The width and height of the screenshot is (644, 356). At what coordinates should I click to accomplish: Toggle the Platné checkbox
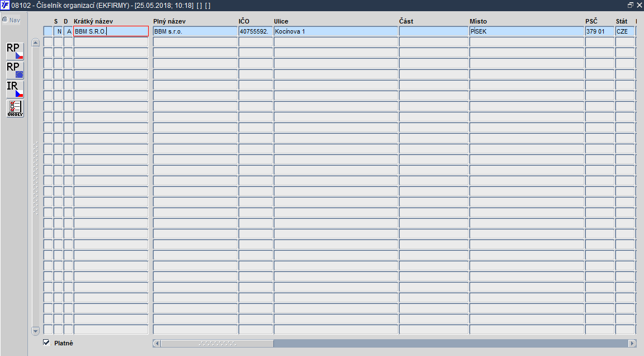pos(46,343)
